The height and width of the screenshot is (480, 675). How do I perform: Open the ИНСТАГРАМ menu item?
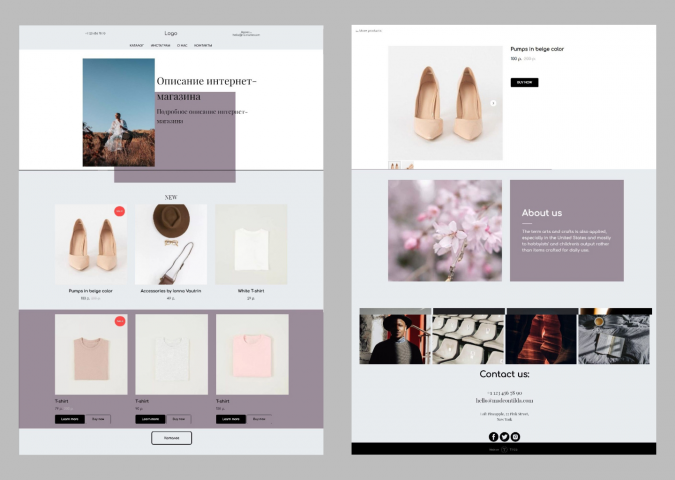pos(160,45)
